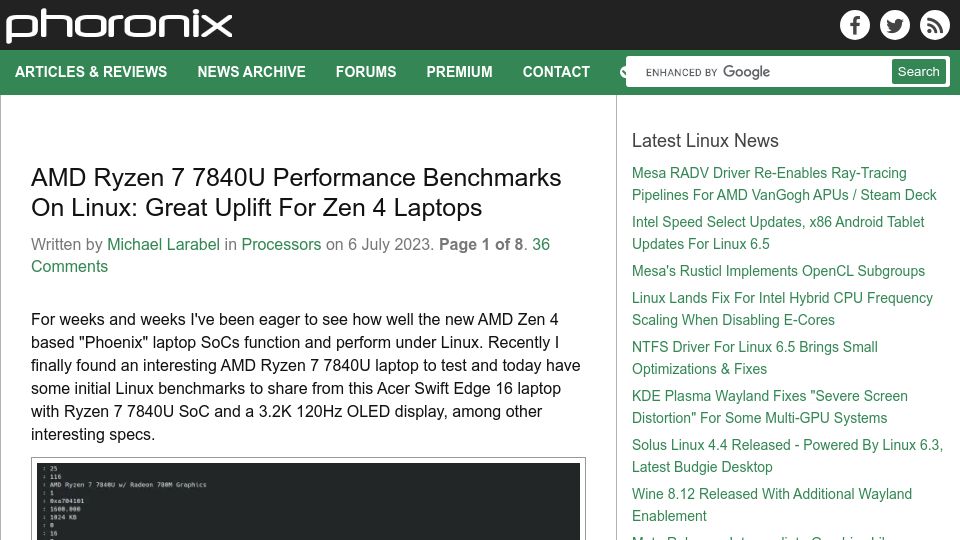Open the Phoronix Twitter icon

(x=894, y=25)
